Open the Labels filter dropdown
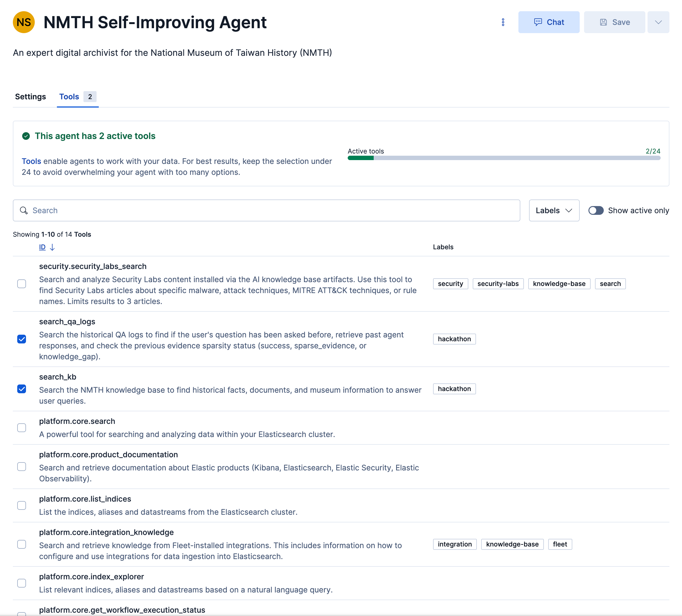The height and width of the screenshot is (616, 682). point(554,210)
